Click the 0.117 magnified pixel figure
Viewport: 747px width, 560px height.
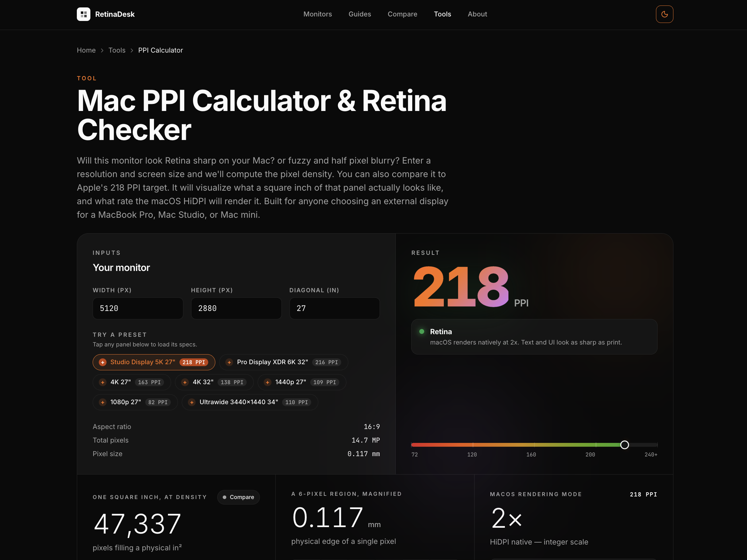tap(328, 517)
